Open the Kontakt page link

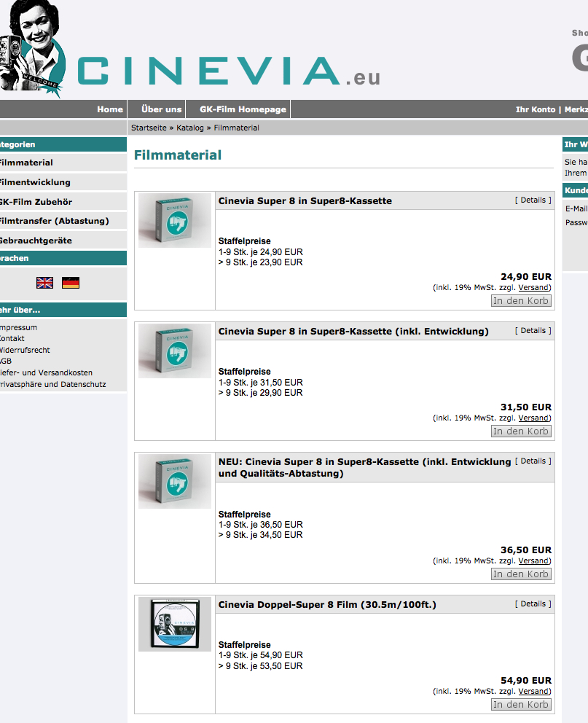[x=12, y=338]
